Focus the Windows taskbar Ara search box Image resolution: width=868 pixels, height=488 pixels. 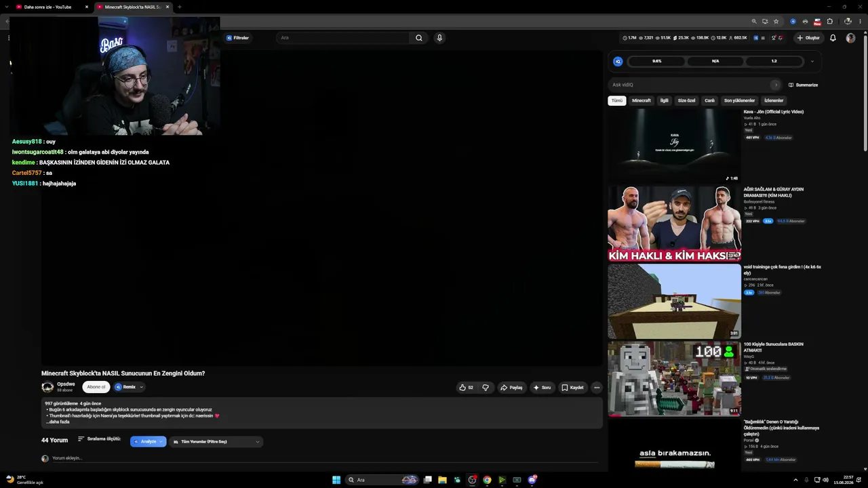pos(382,480)
